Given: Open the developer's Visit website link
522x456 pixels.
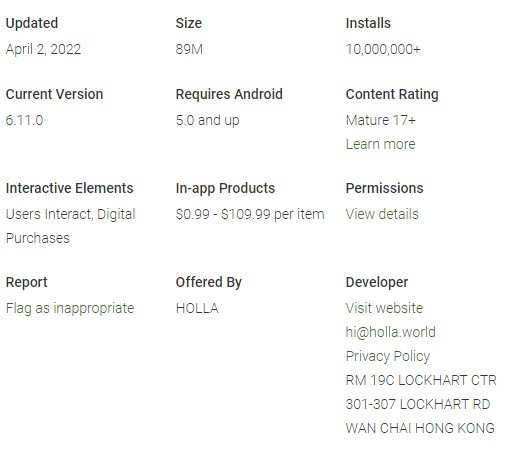Looking at the screenshot, I should [384, 308].
